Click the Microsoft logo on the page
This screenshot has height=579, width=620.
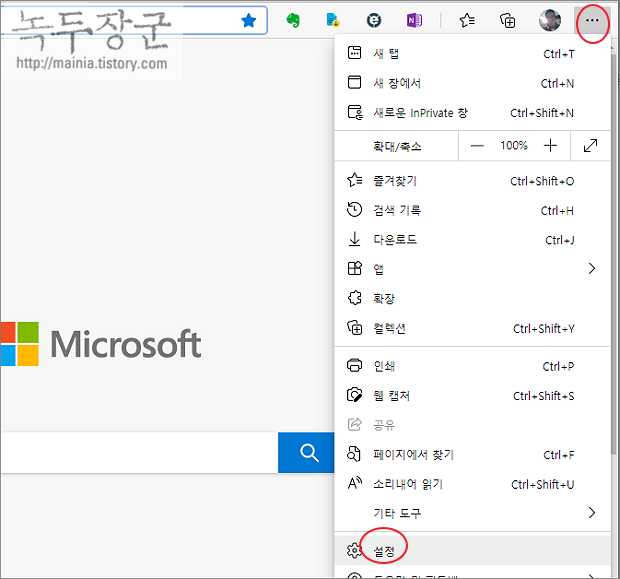tap(101, 344)
